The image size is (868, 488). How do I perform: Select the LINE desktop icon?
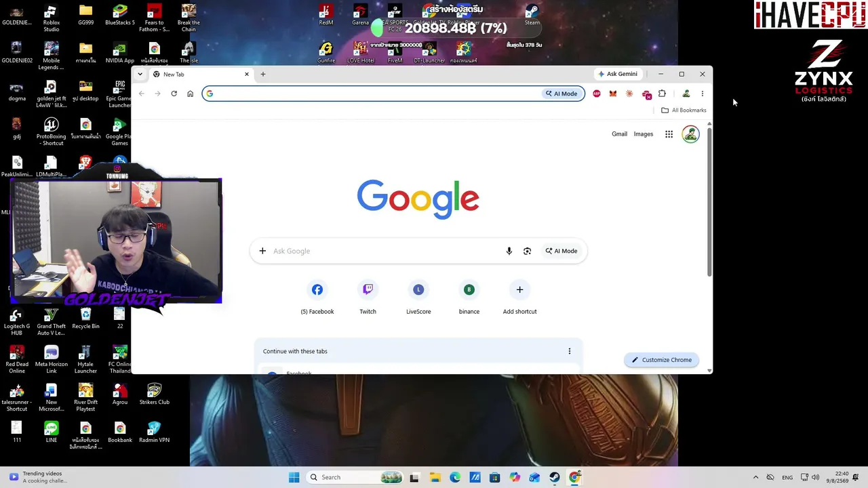click(51, 433)
